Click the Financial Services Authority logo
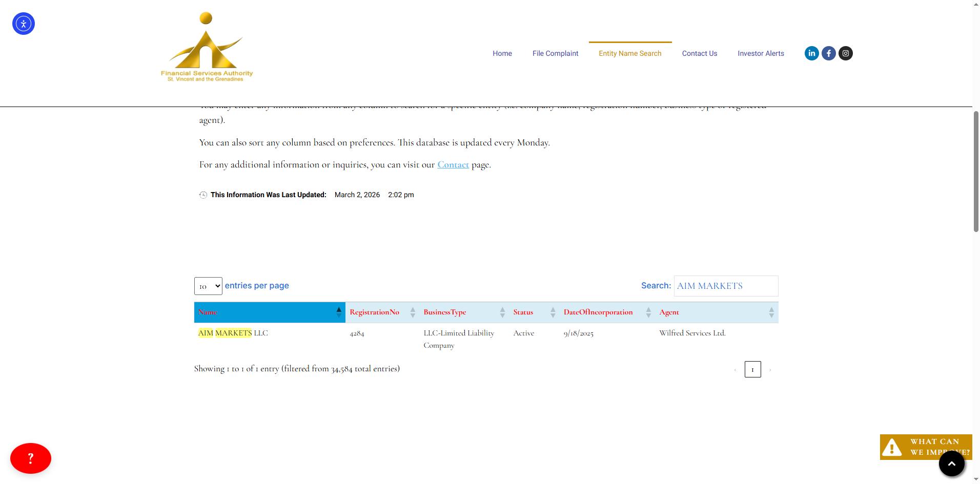The image size is (980, 484). [207, 47]
